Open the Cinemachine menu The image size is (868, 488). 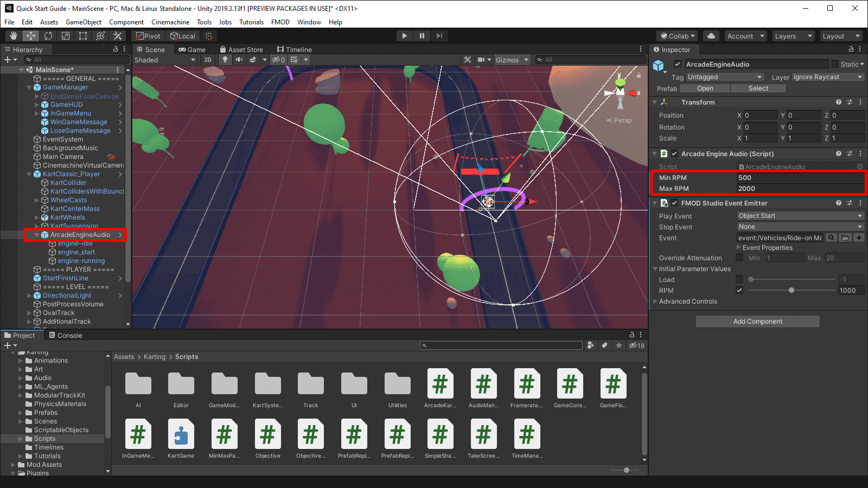tap(170, 22)
